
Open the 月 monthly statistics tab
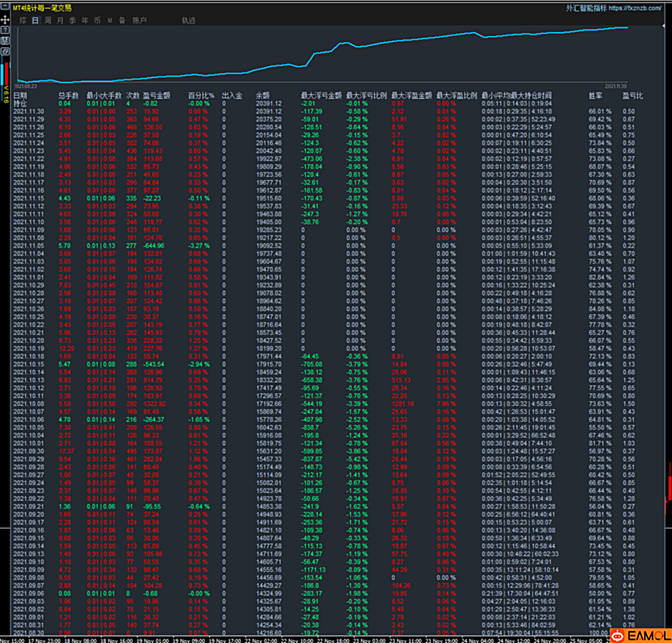60,20
